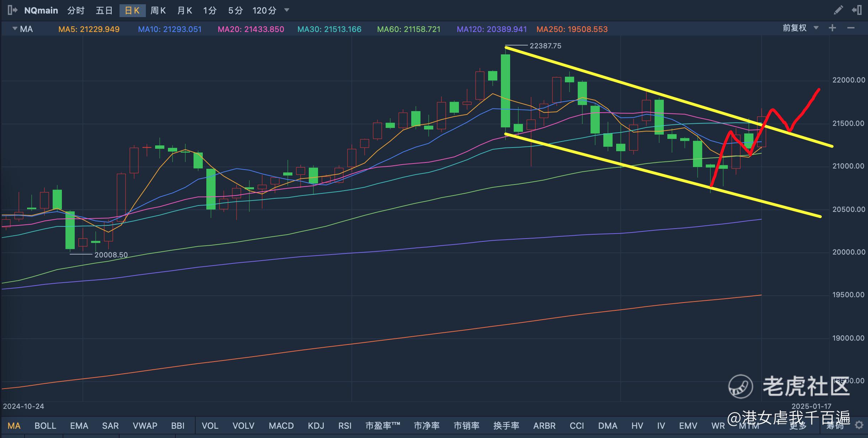The width and height of the screenshot is (868, 438).
Task: Show the KDJ sub-indicator
Action: (316, 426)
